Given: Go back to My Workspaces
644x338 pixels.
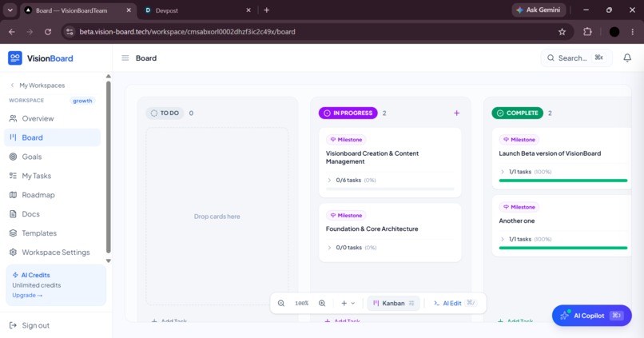Looking at the screenshot, I should pyautogui.click(x=38, y=85).
